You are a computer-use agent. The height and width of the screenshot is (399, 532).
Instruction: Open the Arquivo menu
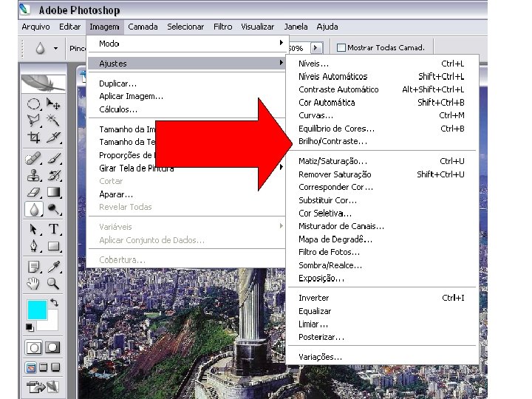pyautogui.click(x=35, y=27)
